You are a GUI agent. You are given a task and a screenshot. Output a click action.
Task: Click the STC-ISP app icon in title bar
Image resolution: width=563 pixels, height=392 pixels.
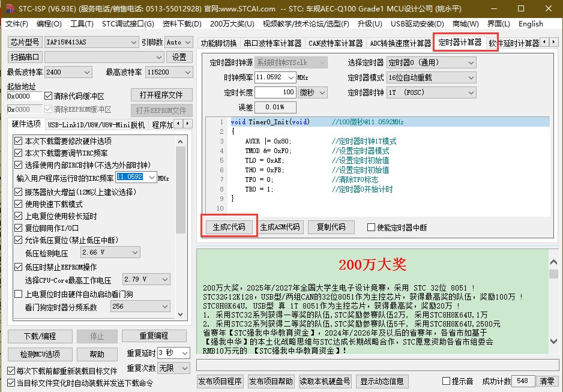tap(10, 8)
